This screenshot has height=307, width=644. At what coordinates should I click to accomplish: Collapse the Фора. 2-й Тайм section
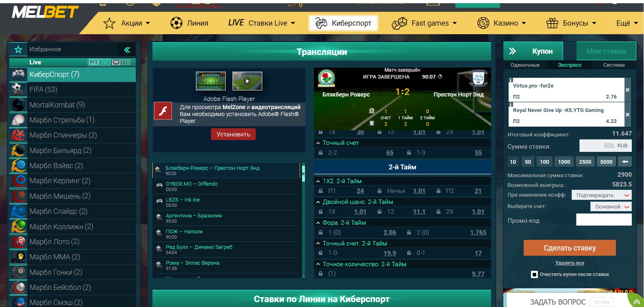click(x=318, y=223)
